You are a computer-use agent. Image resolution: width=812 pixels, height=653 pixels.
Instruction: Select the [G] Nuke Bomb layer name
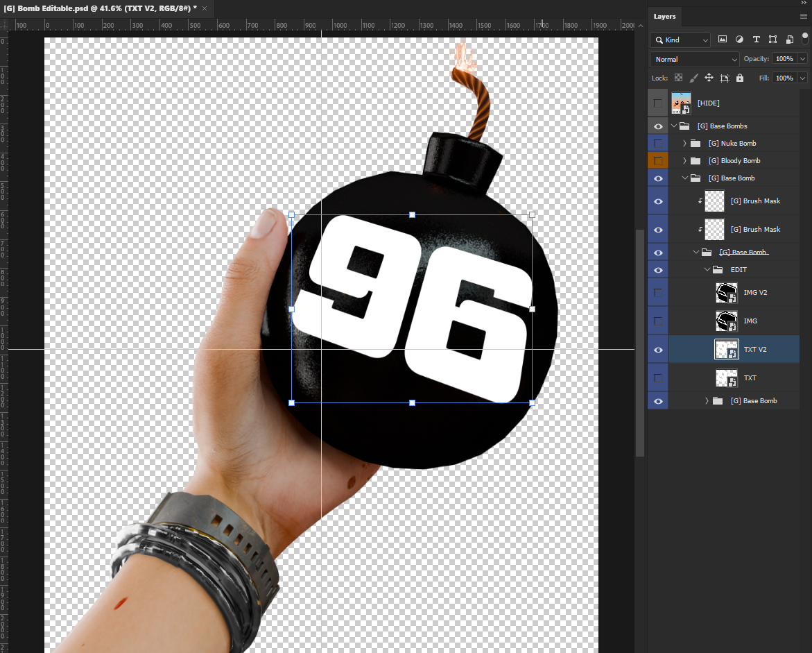[x=732, y=144]
